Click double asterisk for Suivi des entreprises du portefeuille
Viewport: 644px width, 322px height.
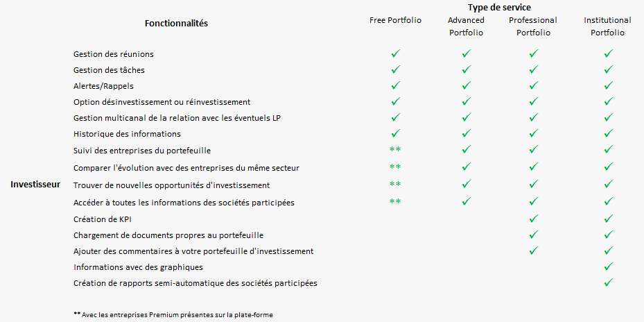[395, 151]
